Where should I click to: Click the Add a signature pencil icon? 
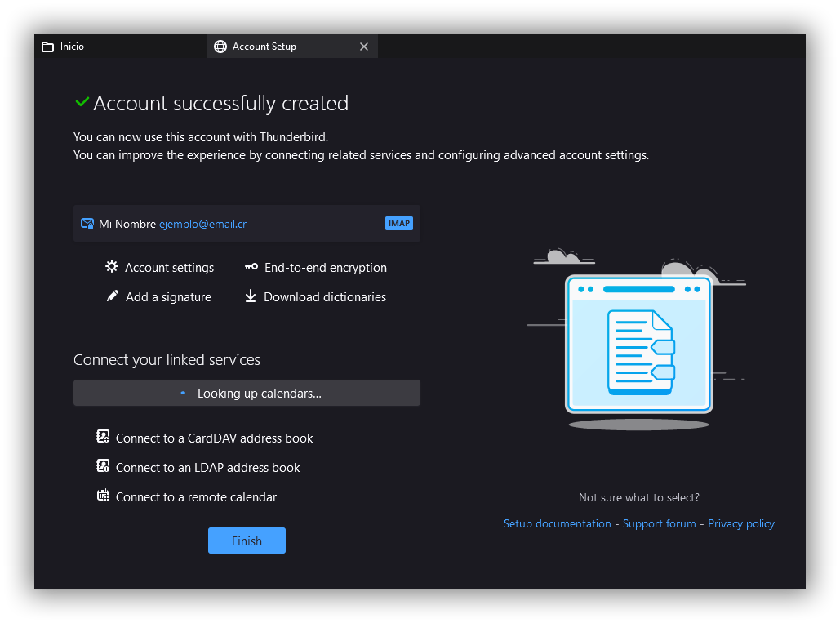point(113,296)
